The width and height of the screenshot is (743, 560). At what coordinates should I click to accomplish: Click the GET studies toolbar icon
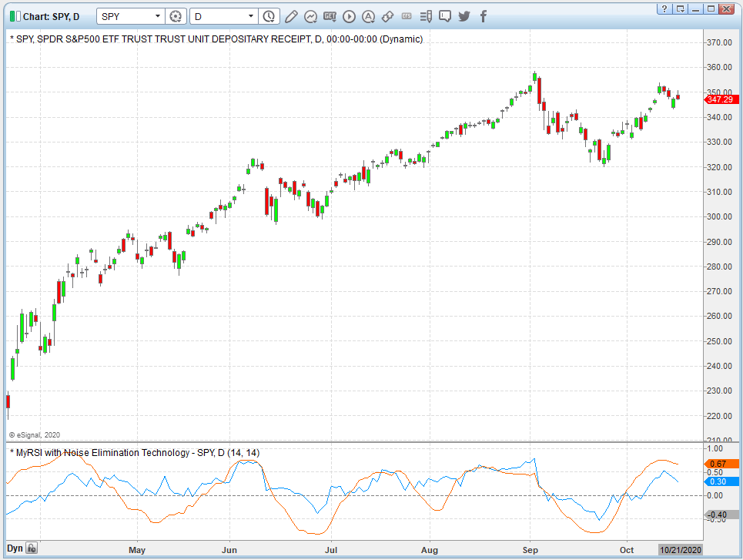pos(330,16)
